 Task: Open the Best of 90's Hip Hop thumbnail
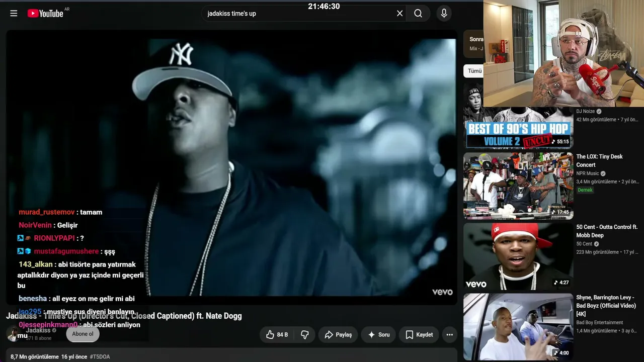[518, 128]
